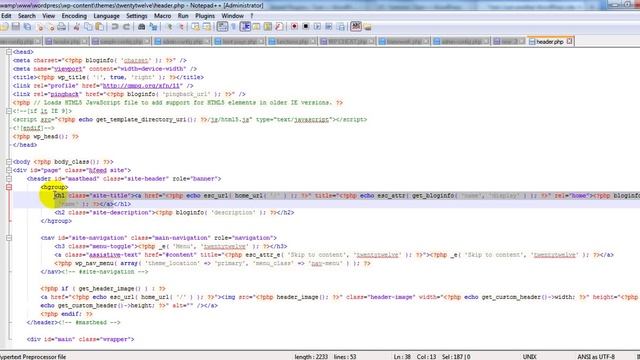
Task: Open the Plugins menu
Action: point(205,16)
